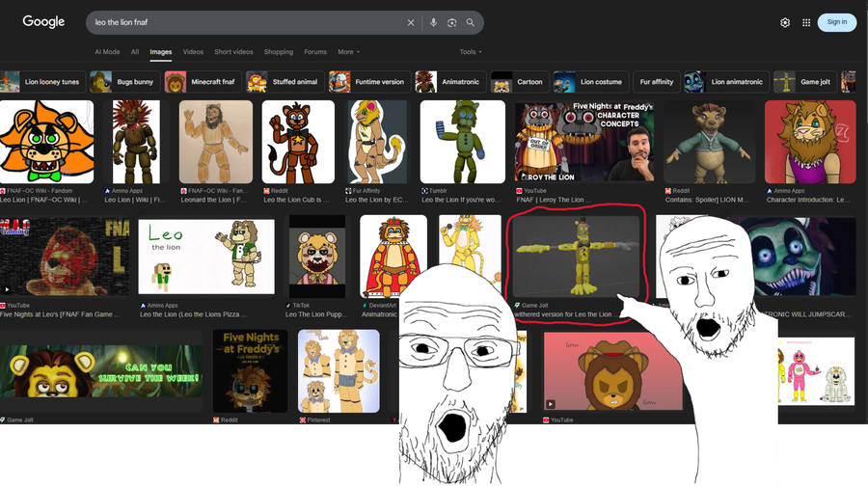This screenshot has width=868, height=488.
Task: Open quick settings gear icon
Action: [785, 23]
